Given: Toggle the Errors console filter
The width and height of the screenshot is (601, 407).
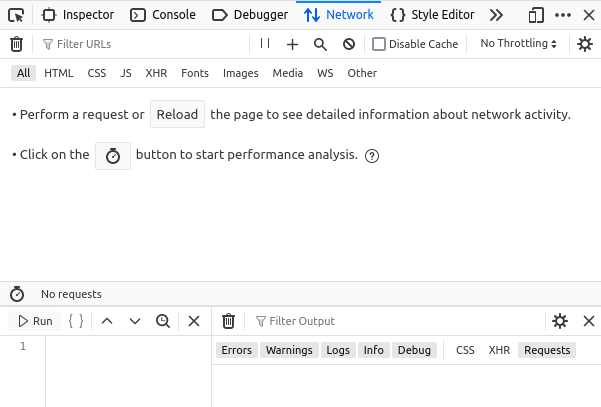Looking at the screenshot, I should click(237, 350).
